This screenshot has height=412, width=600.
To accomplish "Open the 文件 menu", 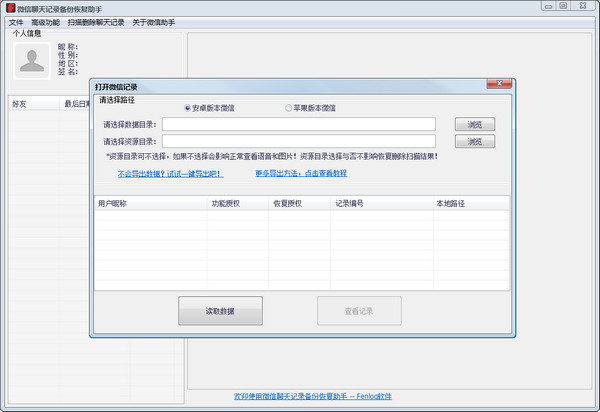I will [15, 22].
